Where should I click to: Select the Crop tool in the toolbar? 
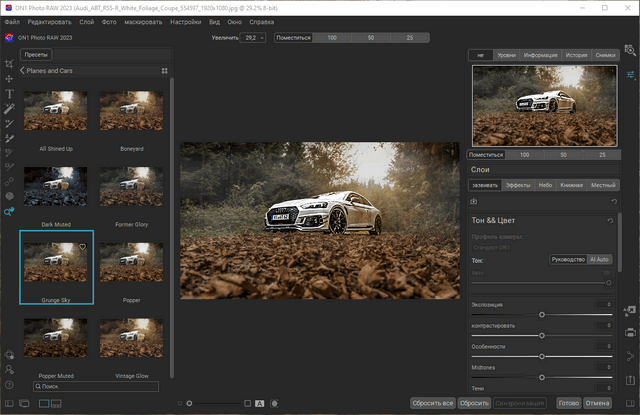(9, 62)
